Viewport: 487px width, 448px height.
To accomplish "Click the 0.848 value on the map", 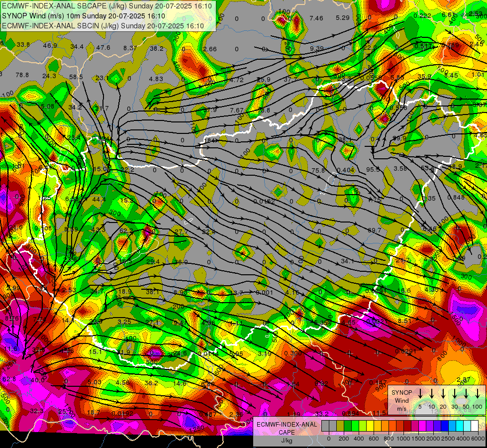I will tap(456, 197).
